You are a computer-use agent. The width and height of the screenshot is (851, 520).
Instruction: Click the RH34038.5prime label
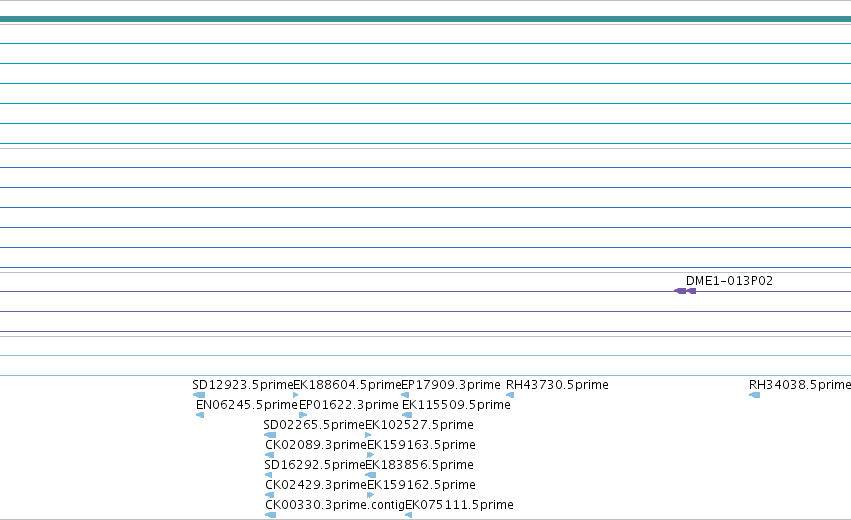pyautogui.click(x=800, y=385)
